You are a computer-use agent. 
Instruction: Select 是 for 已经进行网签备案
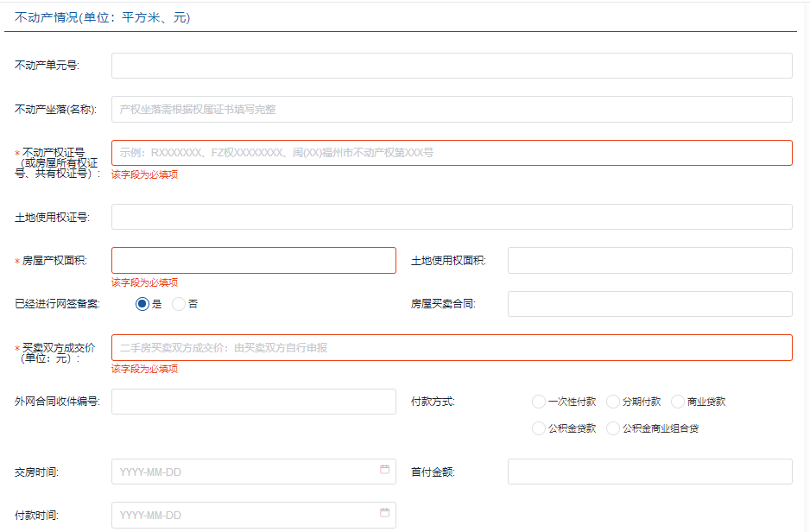(142, 304)
